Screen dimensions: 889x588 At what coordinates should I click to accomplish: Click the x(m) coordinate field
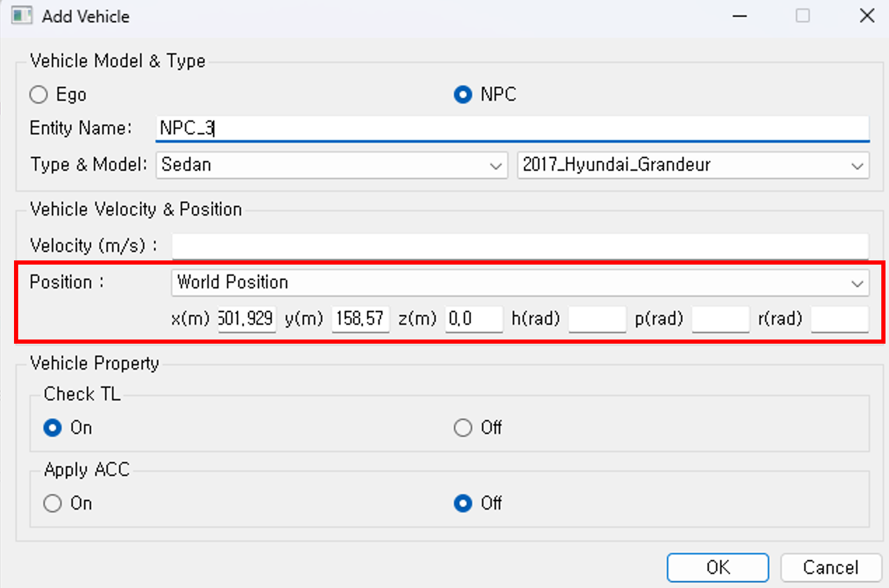pyautogui.click(x=247, y=319)
